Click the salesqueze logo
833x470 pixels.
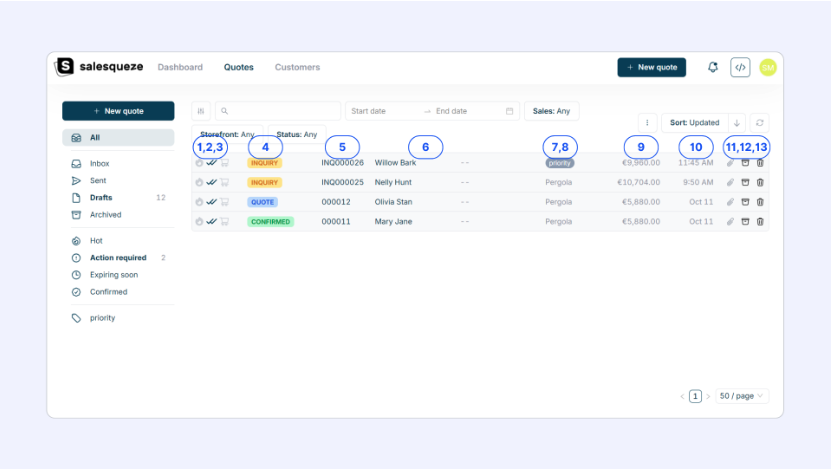(x=99, y=67)
